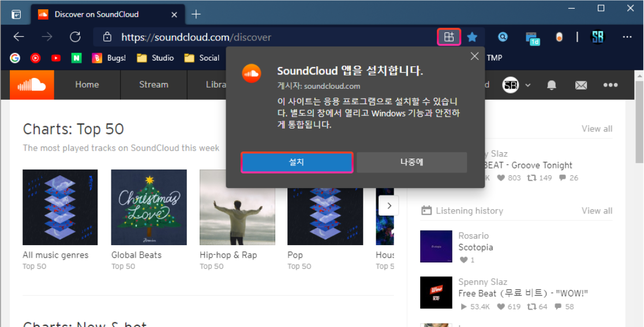Open comments on Groove Tonight track (26)
This screenshot has height=327, width=644.
[x=569, y=178]
